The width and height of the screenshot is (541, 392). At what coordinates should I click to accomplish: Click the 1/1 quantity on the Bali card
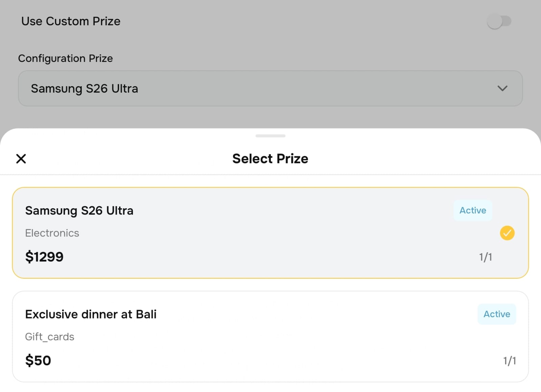pyautogui.click(x=509, y=361)
